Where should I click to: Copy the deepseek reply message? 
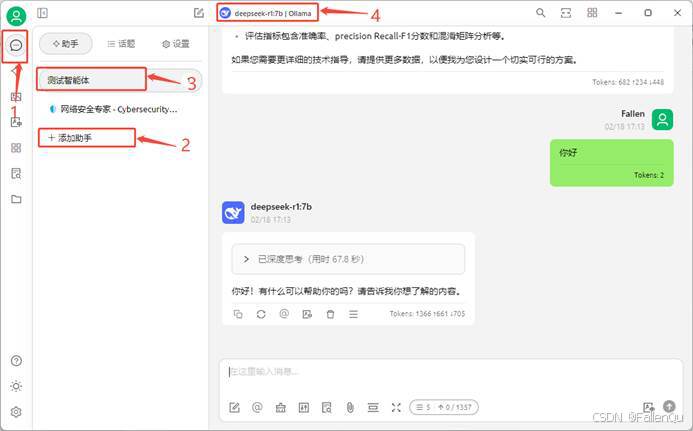tap(238, 314)
